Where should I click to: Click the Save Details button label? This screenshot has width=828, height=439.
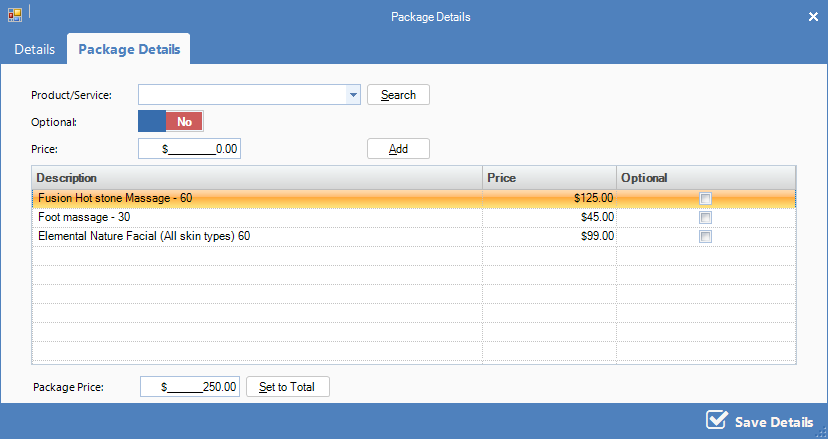coord(773,421)
